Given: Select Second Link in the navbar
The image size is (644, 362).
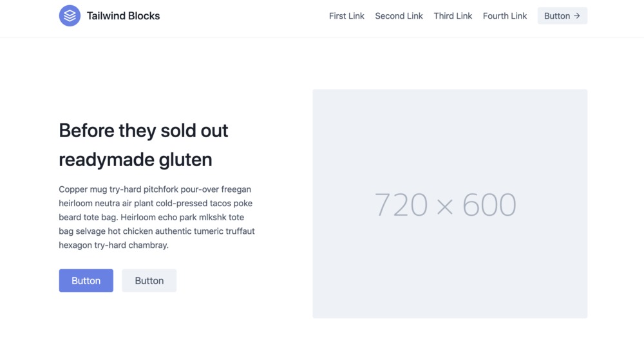Looking at the screenshot, I should 399,16.
